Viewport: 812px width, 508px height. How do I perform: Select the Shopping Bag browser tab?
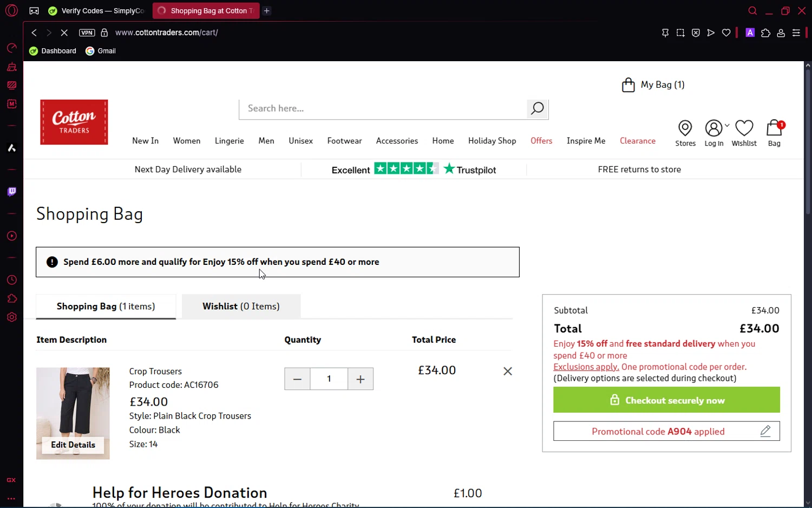[x=206, y=11]
